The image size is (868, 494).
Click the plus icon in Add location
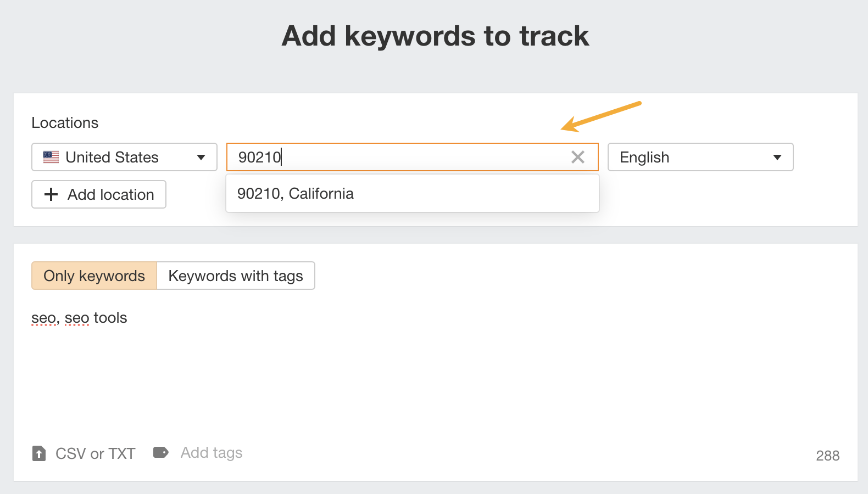click(x=51, y=194)
